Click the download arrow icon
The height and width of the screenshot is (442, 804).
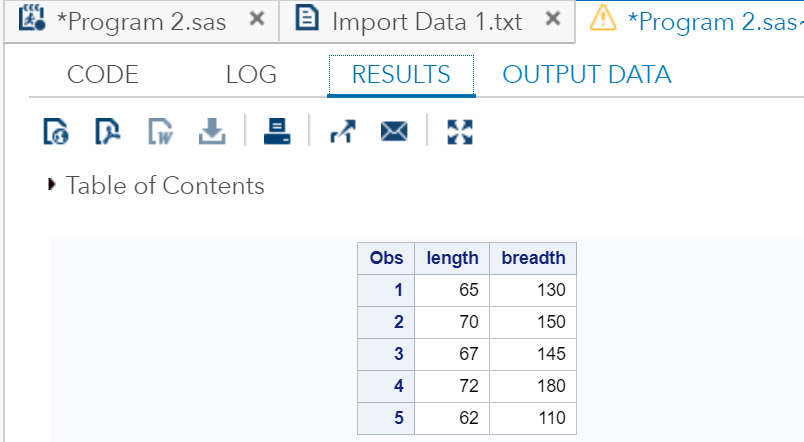(x=212, y=132)
